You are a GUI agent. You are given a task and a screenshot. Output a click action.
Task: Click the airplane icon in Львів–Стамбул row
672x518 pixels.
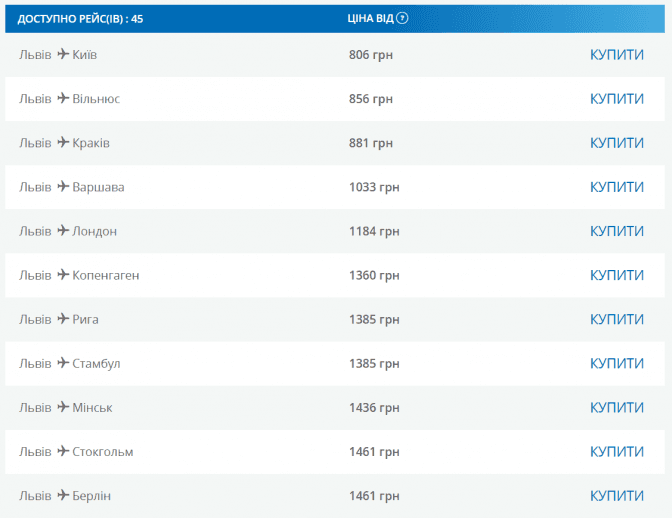tap(63, 363)
